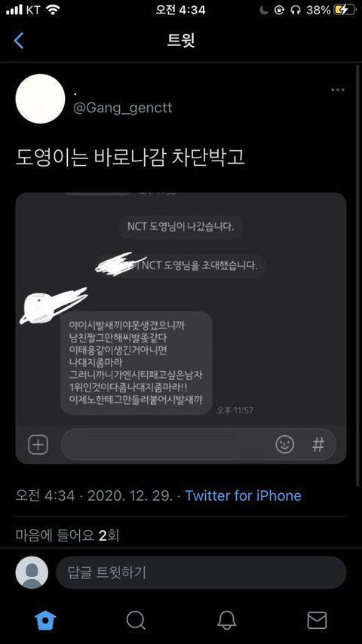Tap the tweet timestamp 오전 4:34 · 2020. 12. 29.
Viewport: 362px width, 644px height.
point(94,495)
